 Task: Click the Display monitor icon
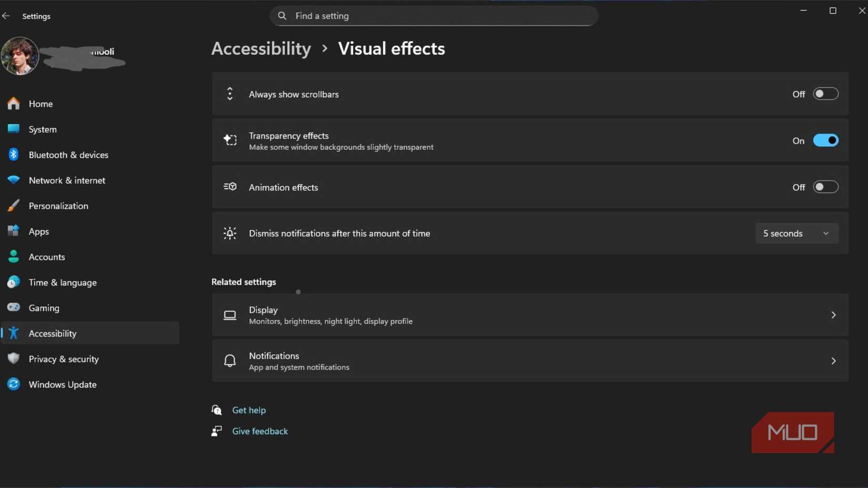pos(230,315)
